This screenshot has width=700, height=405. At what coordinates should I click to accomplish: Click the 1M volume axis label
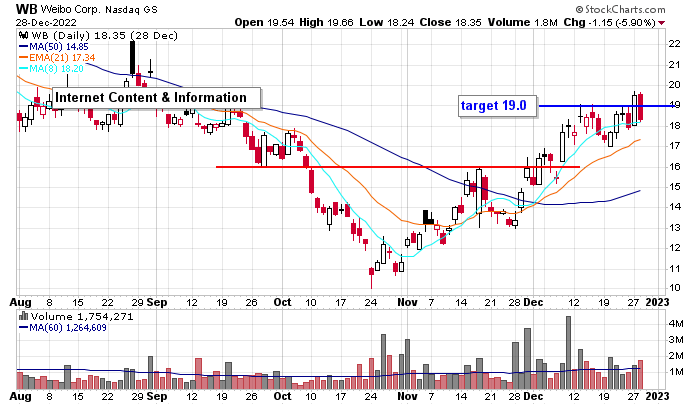[676, 372]
